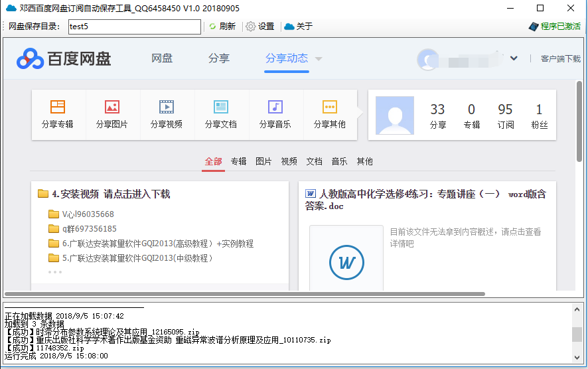588x369 pixels.
Task: Expand the 分享动态 dropdown arrow
Action: [x=319, y=59]
